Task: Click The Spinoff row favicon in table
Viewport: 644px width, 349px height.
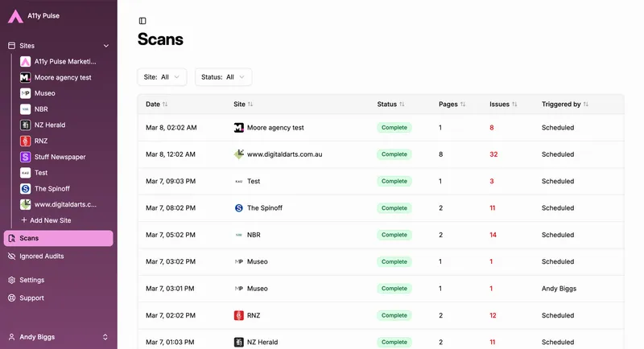Action: pyautogui.click(x=238, y=208)
